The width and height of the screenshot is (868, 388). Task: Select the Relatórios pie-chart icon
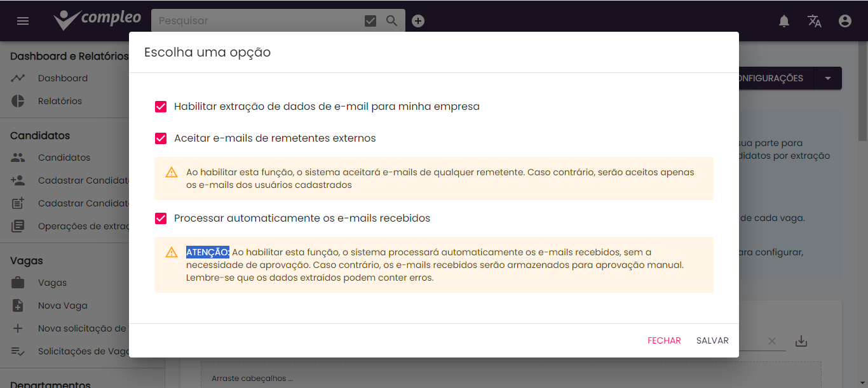tap(18, 100)
